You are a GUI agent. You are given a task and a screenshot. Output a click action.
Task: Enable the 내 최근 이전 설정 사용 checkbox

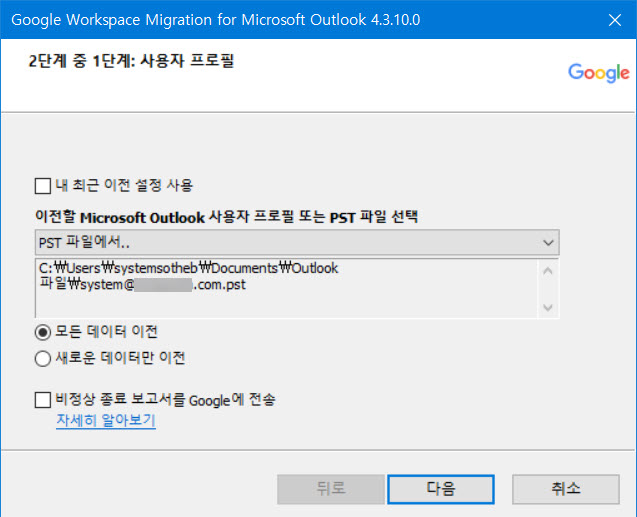pos(43,186)
